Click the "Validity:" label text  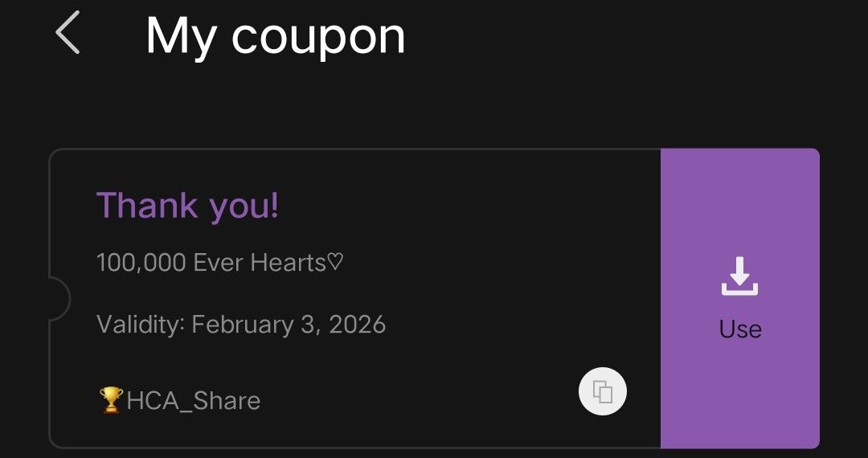pos(141,325)
